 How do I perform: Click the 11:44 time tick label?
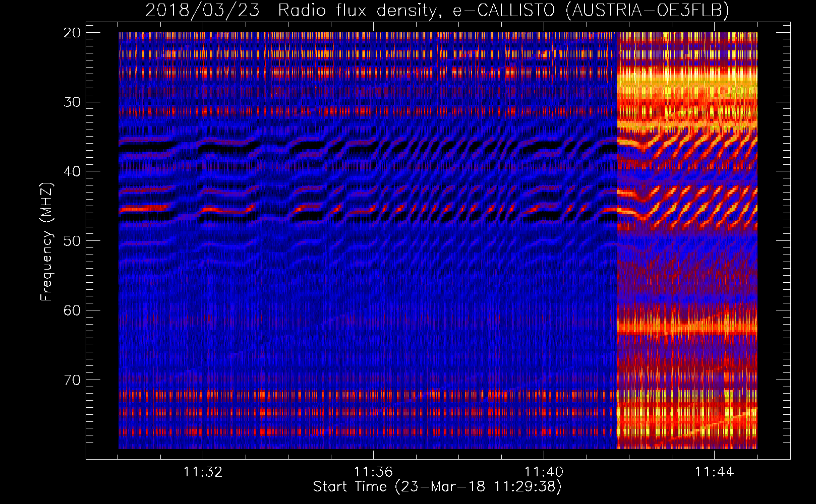[x=714, y=472]
